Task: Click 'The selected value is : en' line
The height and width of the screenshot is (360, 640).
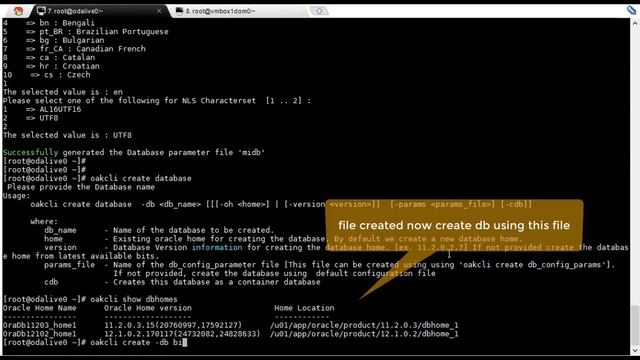Action: tap(63, 92)
